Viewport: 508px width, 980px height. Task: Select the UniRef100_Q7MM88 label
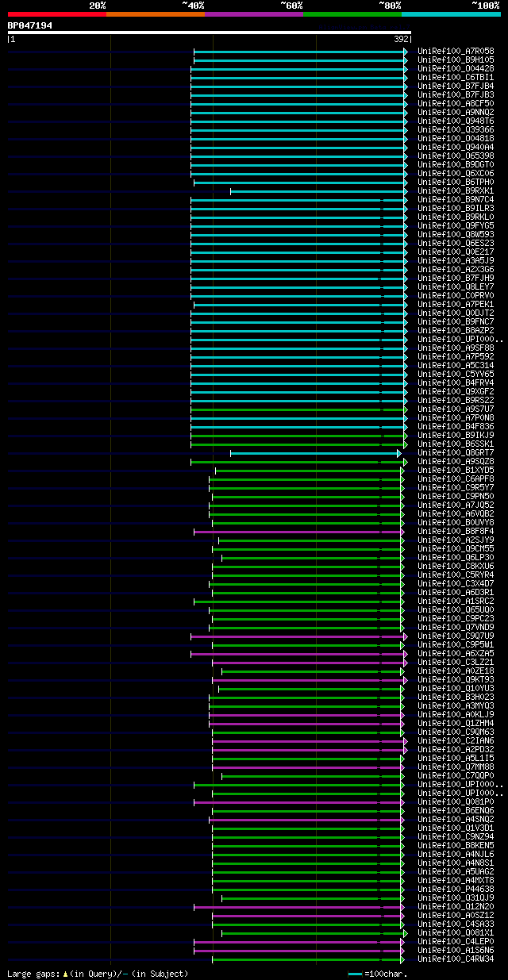[456, 767]
